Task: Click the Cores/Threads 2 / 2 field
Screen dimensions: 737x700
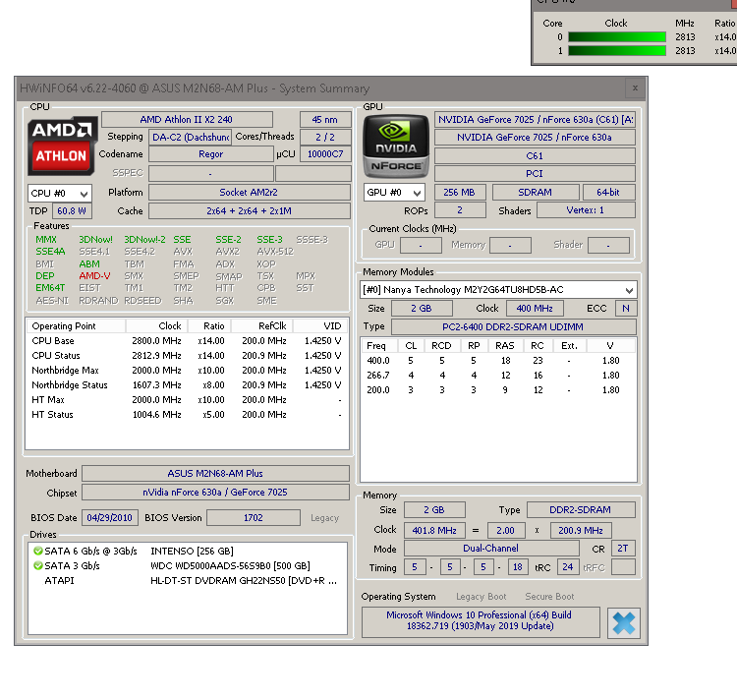Action: (325, 137)
